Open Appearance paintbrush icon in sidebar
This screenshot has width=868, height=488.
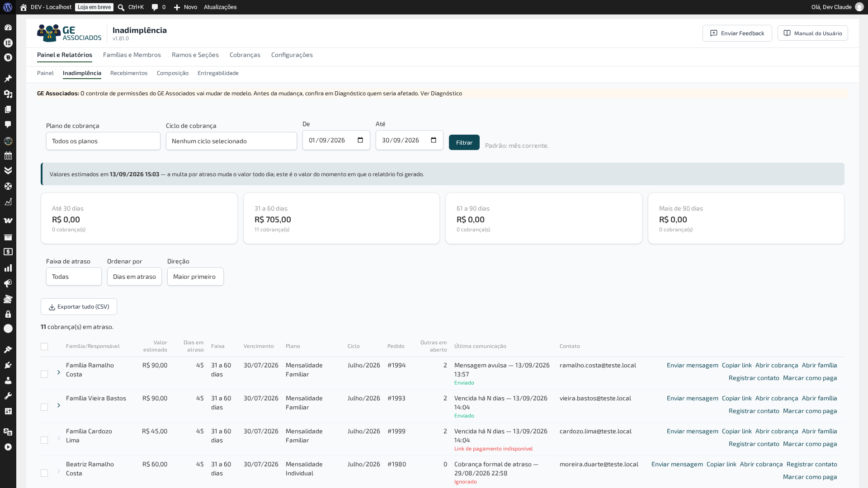(8, 350)
